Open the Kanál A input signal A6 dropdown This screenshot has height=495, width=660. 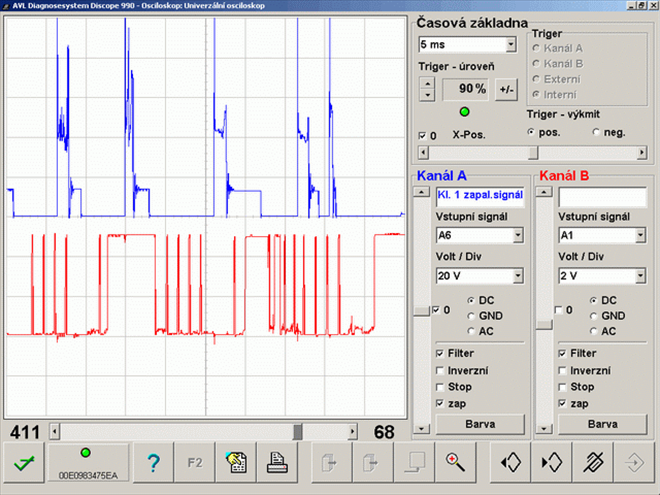518,235
